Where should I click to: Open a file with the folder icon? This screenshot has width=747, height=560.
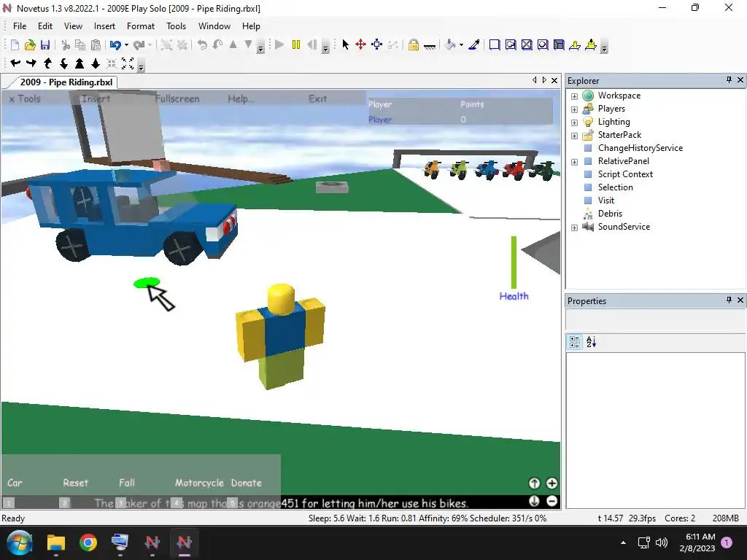[30, 44]
